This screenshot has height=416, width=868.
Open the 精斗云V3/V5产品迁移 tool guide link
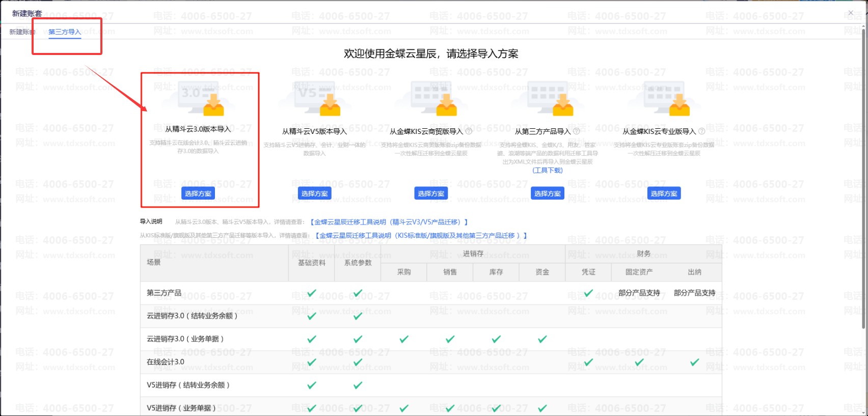pyautogui.click(x=389, y=222)
